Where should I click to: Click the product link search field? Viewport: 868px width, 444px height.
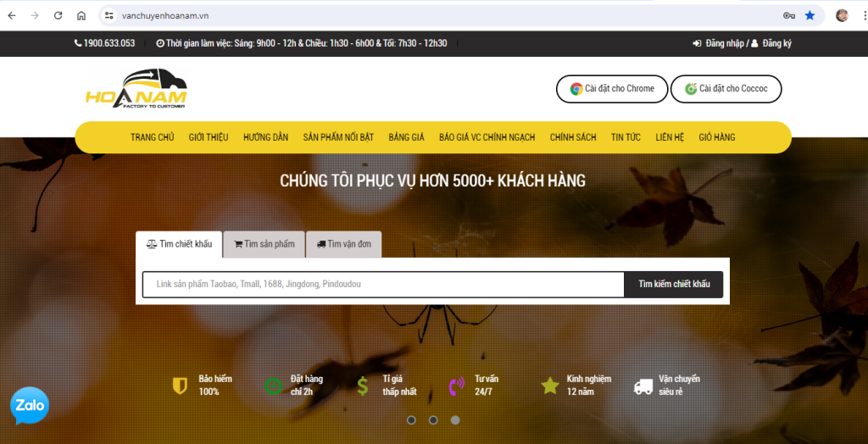(x=383, y=285)
